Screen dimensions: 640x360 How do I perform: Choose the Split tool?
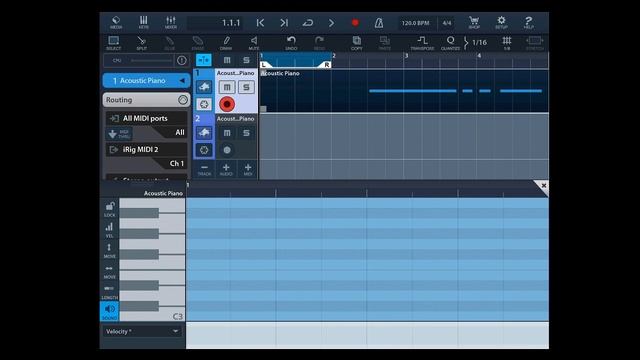141,43
